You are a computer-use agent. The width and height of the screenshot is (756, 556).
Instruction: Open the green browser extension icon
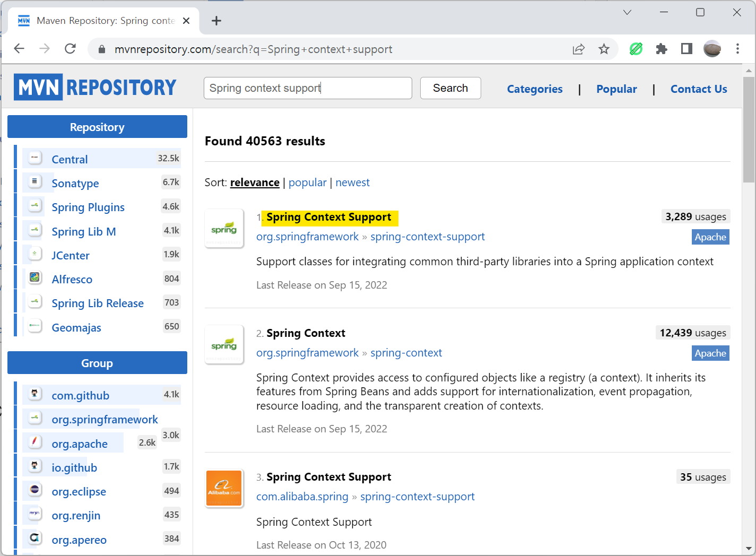pos(636,49)
